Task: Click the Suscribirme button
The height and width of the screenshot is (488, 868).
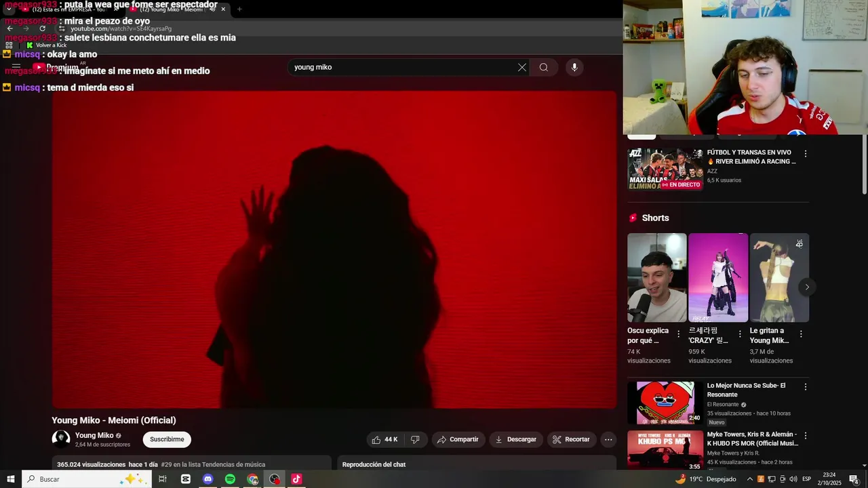Action: click(x=167, y=439)
